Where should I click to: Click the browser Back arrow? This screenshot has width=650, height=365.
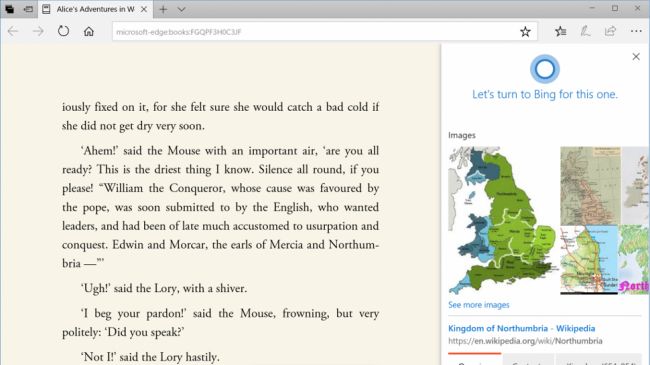(13, 31)
